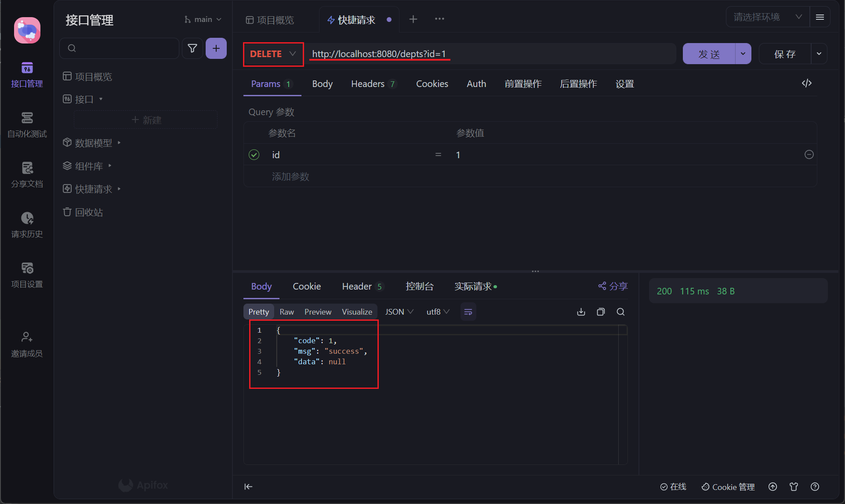Remove the id parameter row
Screen dimensions: 845x504
point(809,155)
